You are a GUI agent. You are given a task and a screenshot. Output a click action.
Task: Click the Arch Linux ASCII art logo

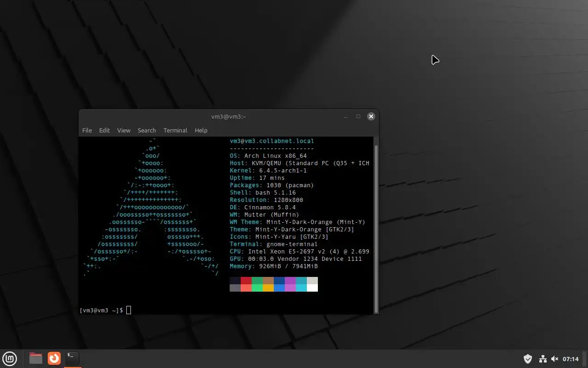tap(151, 207)
